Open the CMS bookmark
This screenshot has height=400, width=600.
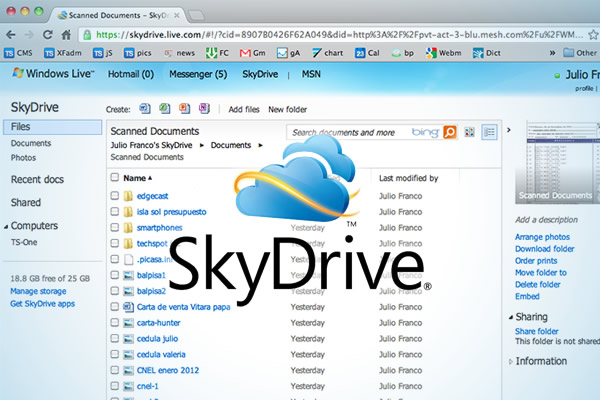18,53
